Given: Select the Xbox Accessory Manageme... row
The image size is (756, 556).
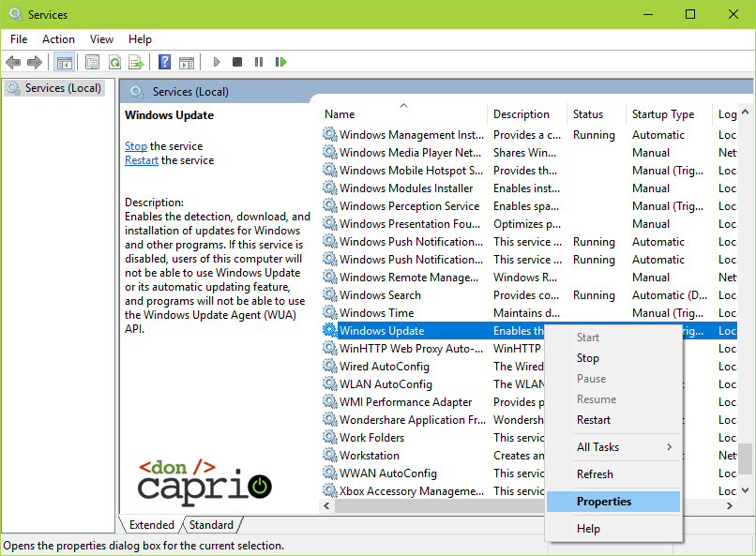Looking at the screenshot, I should 433,490.
